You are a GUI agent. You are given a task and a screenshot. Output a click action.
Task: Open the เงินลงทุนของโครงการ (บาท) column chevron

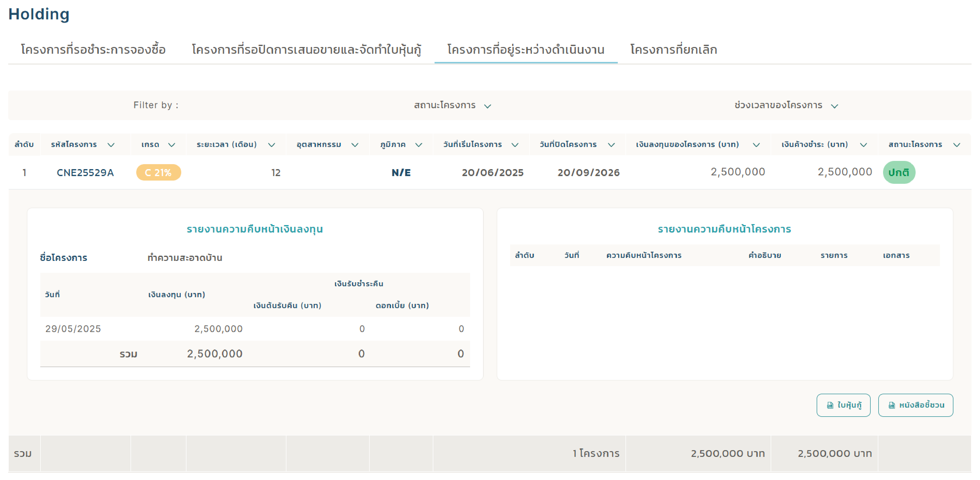coord(756,145)
